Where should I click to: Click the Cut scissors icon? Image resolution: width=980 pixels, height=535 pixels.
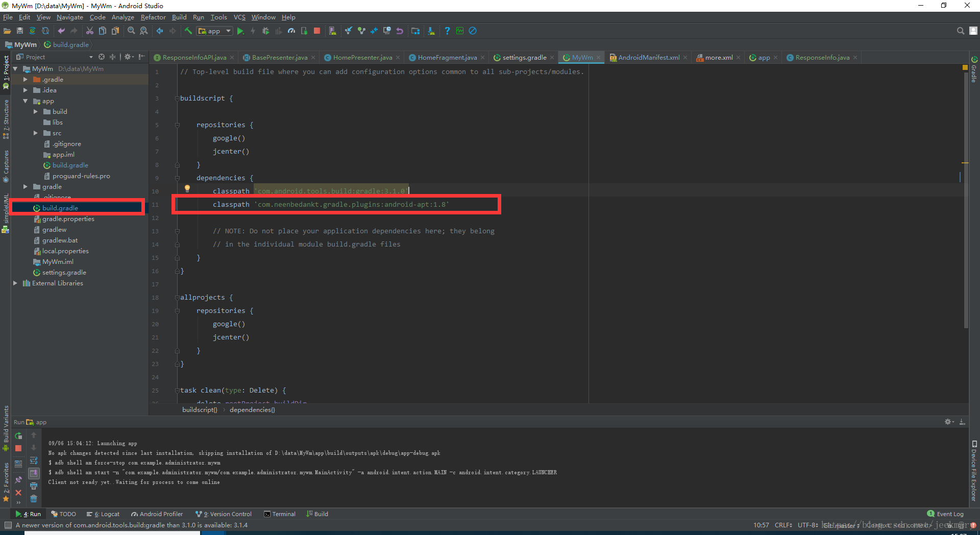click(x=90, y=31)
